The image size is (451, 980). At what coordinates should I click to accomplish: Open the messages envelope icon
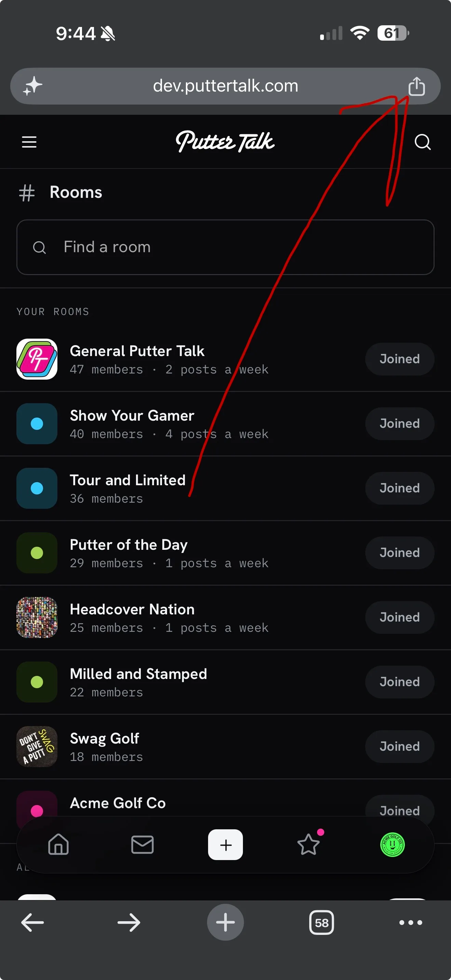pos(142,844)
